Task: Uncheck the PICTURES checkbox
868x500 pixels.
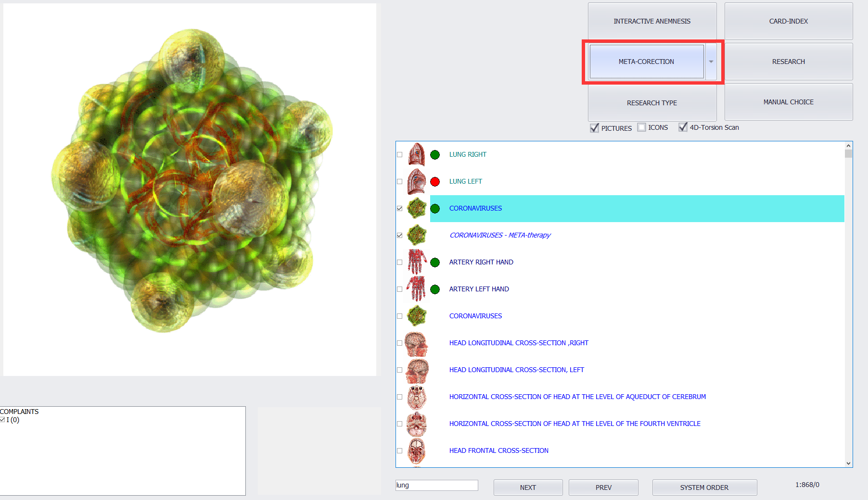Action: coord(595,128)
